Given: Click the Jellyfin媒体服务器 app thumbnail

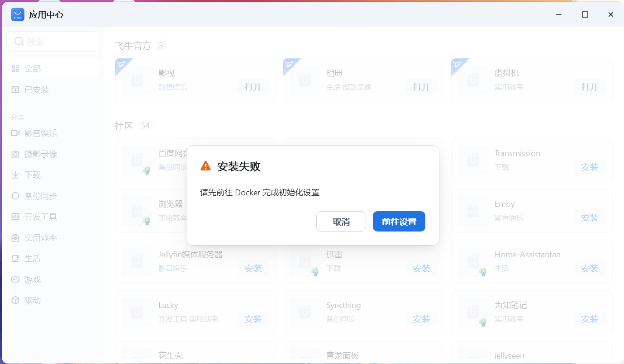Looking at the screenshot, I should tap(137, 261).
